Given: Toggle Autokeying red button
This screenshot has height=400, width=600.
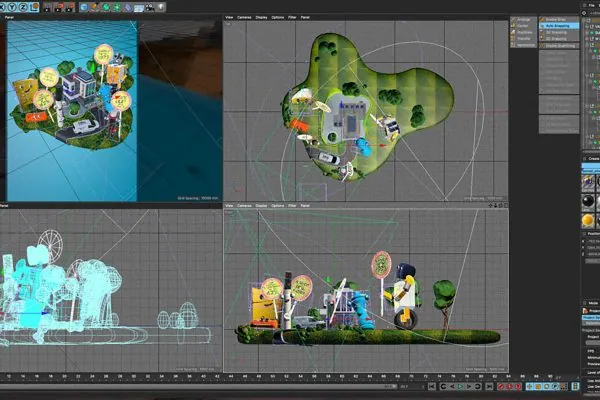Looking at the screenshot, I should [x=510, y=387].
